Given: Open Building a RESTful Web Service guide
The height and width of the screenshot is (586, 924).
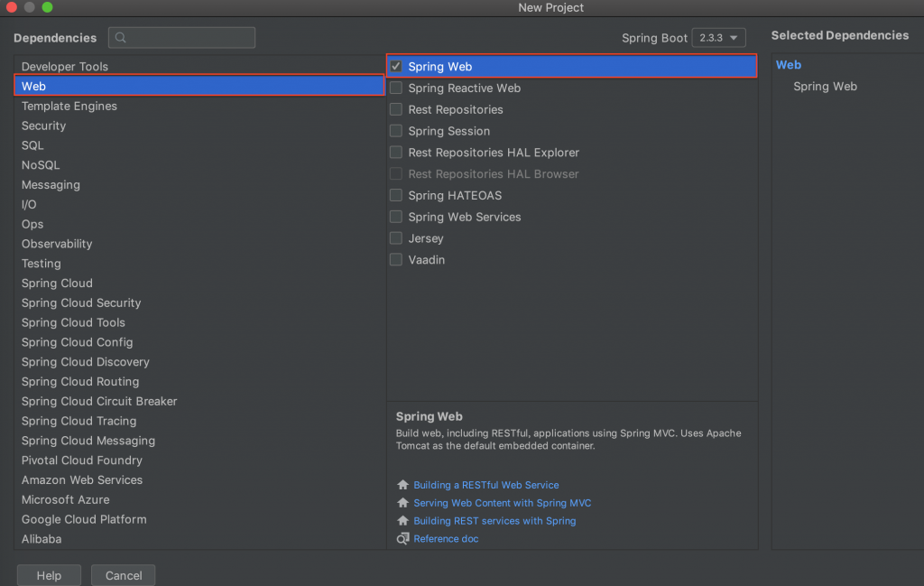Looking at the screenshot, I should 486,485.
